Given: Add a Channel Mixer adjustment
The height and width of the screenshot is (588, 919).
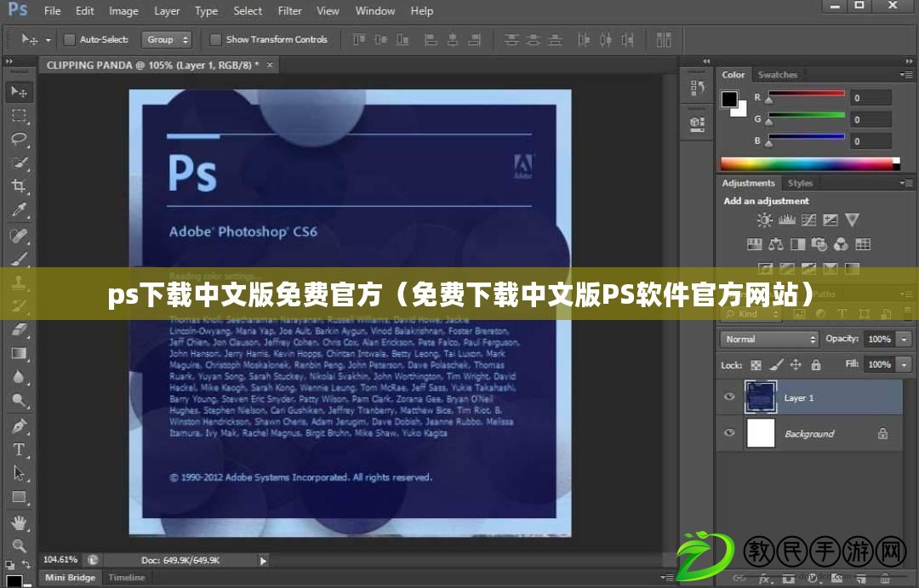Looking at the screenshot, I should point(841,244).
